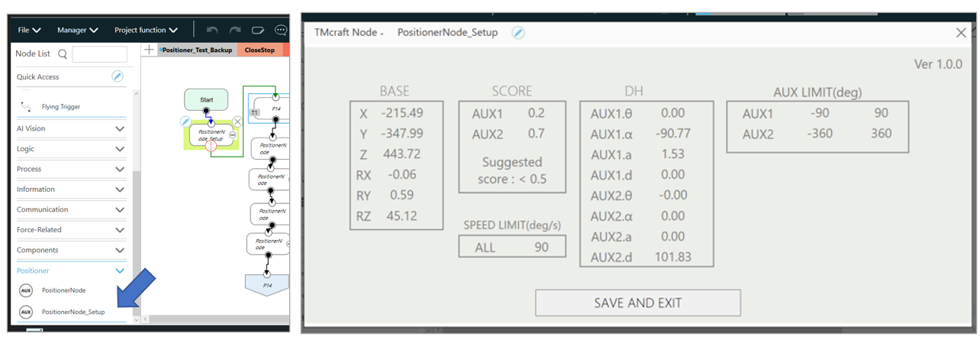The width and height of the screenshot is (980, 340).
Task: Click the redo arrow in the toolbar
Action: tap(235, 31)
